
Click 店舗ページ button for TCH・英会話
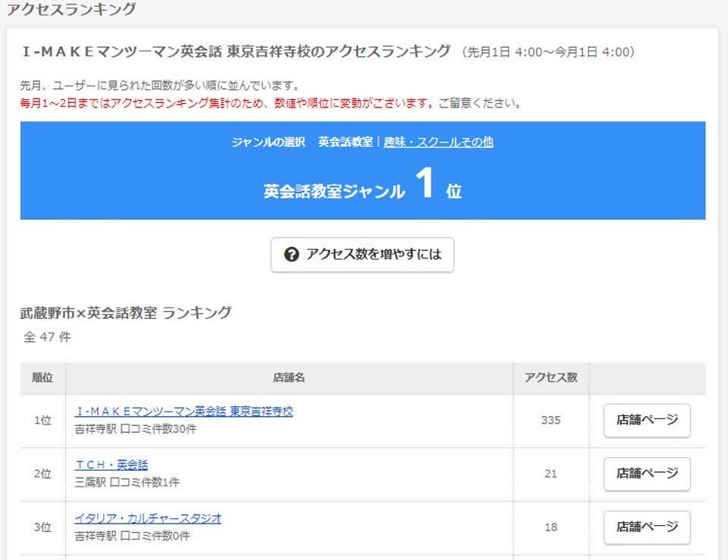point(647,474)
